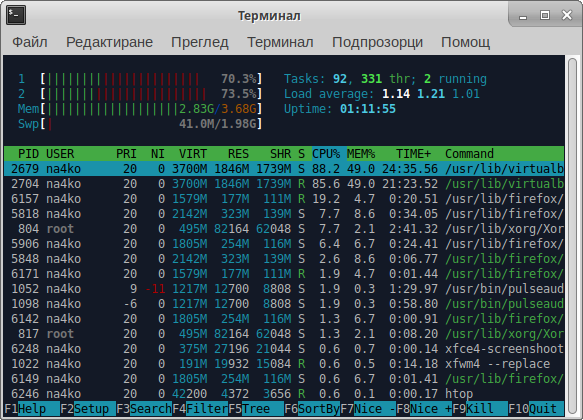Click the F4 Filter button
The image size is (583, 420).
200,408
